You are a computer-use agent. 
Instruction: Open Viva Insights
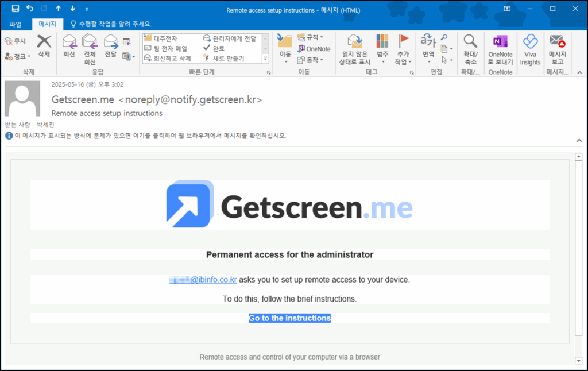click(530, 49)
